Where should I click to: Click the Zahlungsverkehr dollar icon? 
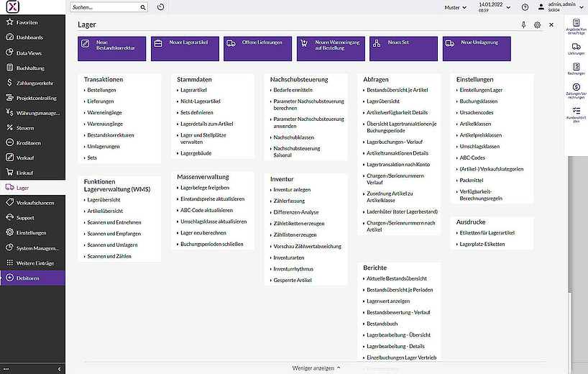point(10,83)
